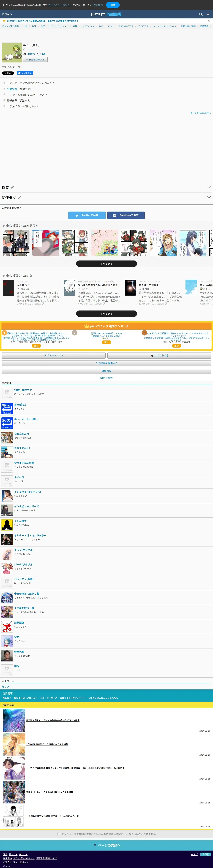The width and height of the screenshot is (213, 868).
Task: Click the 同意 agree button
Action: pyautogui.click(x=113, y=5)
